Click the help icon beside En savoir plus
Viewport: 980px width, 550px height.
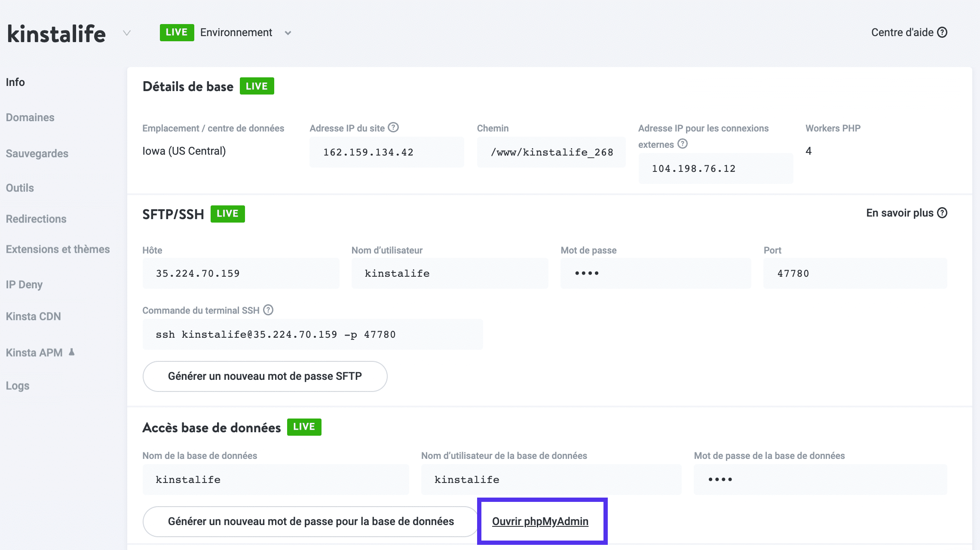coord(942,213)
